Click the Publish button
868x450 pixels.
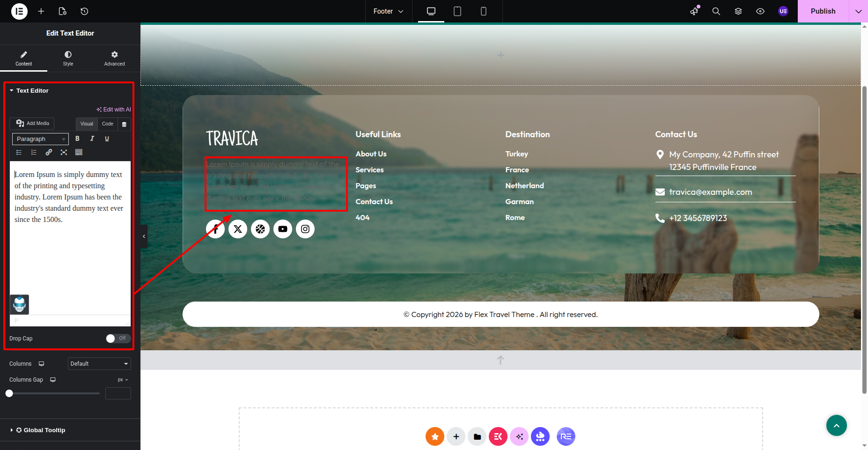(x=823, y=11)
